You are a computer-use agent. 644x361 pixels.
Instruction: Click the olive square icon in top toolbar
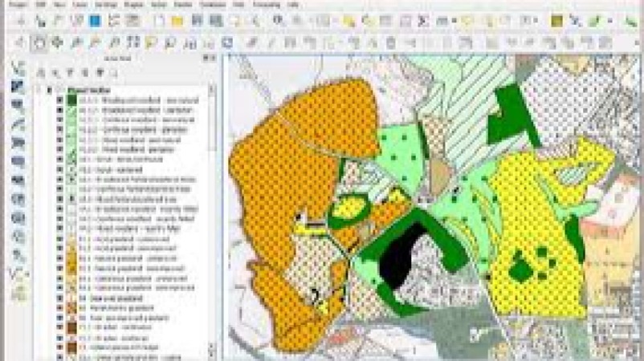[x=557, y=21]
